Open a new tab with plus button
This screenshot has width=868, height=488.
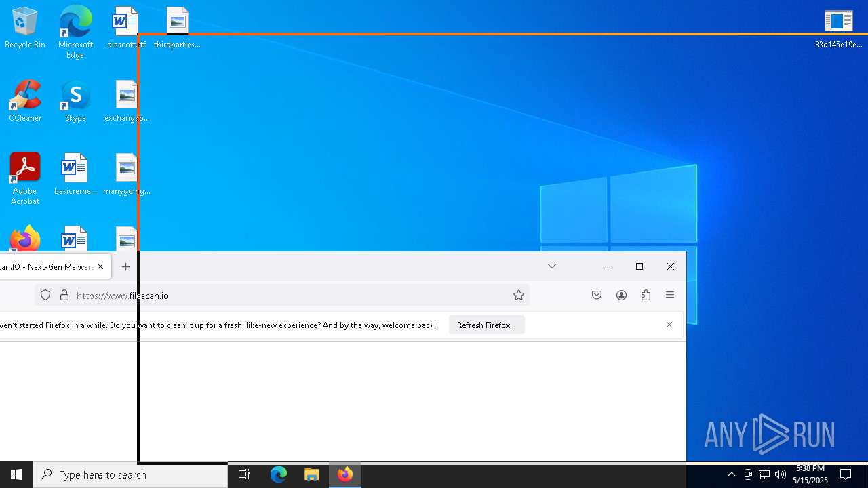click(125, 266)
